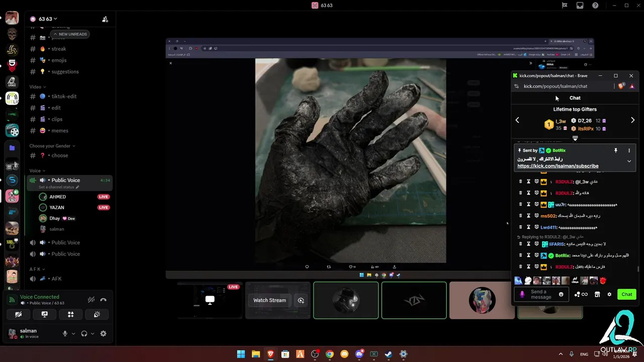Toggle noise suppression in Discord
This screenshot has height=362, width=644.
pos(91,300)
